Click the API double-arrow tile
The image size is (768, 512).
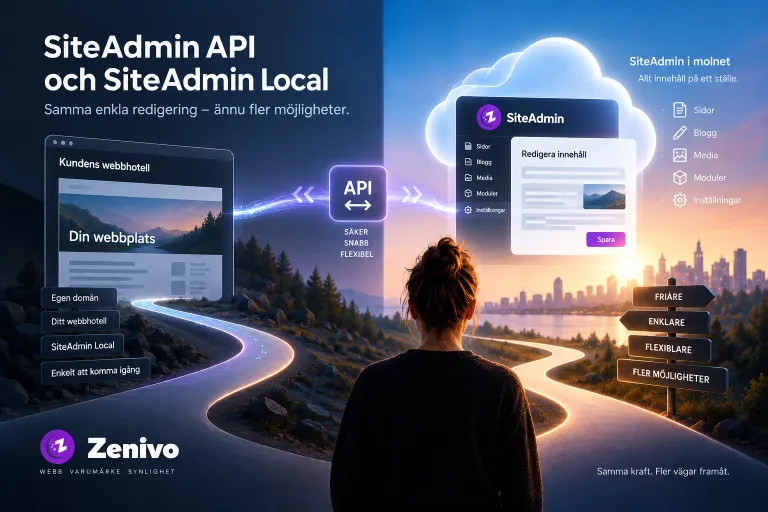point(358,194)
